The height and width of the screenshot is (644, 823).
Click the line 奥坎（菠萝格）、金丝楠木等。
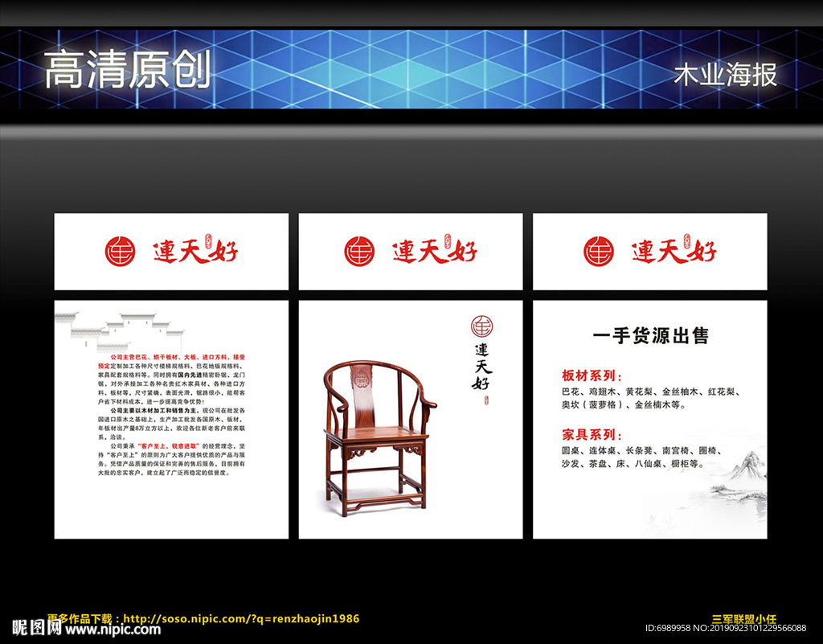coord(624,405)
